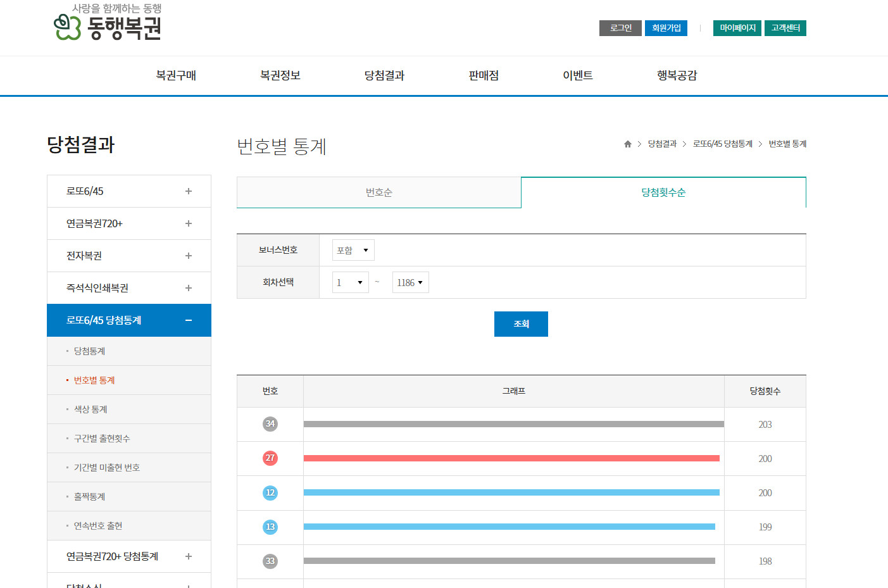Image resolution: width=888 pixels, height=588 pixels.
Task: Click the 조회 search button
Action: 521,324
